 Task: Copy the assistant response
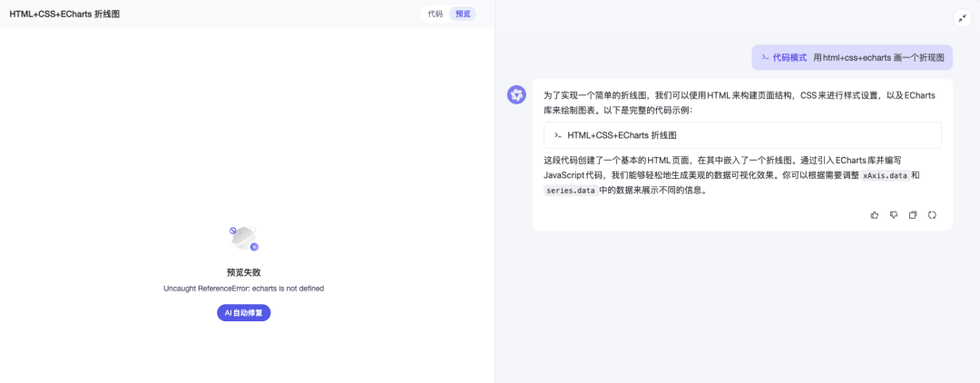pyautogui.click(x=913, y=215)
